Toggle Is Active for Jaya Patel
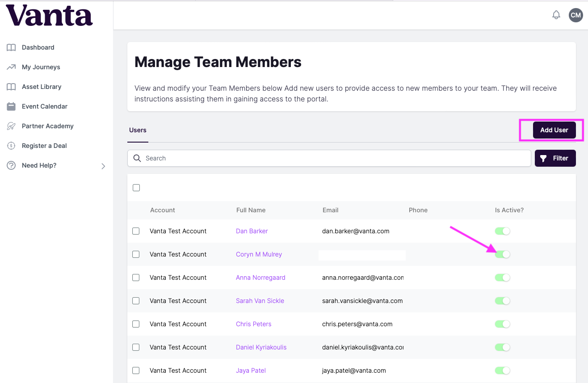Viewport: 588px width, 383px height. [503, 370]
